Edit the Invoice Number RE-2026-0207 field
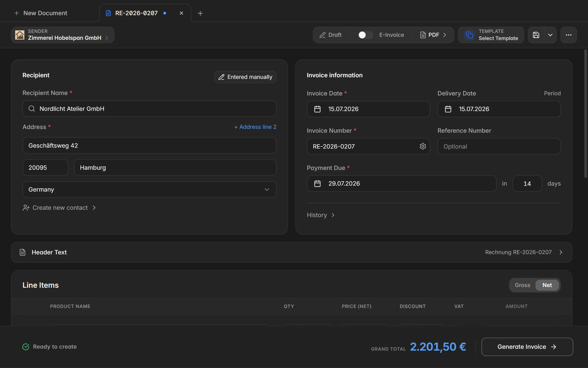This screenshot has width=588, height=368. (x=368, y=146)
